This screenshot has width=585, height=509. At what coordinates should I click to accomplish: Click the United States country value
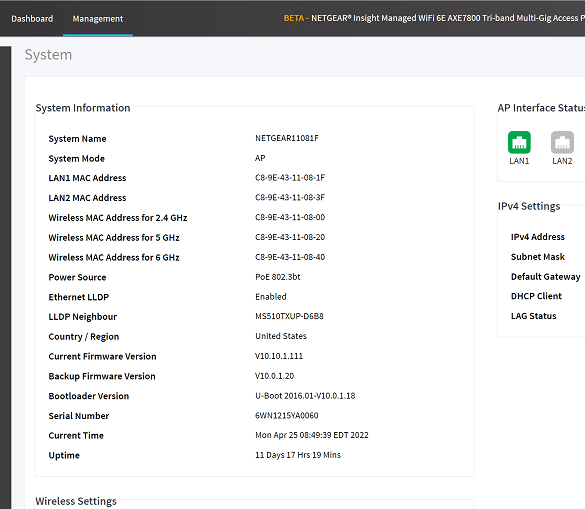pos(281,336)
